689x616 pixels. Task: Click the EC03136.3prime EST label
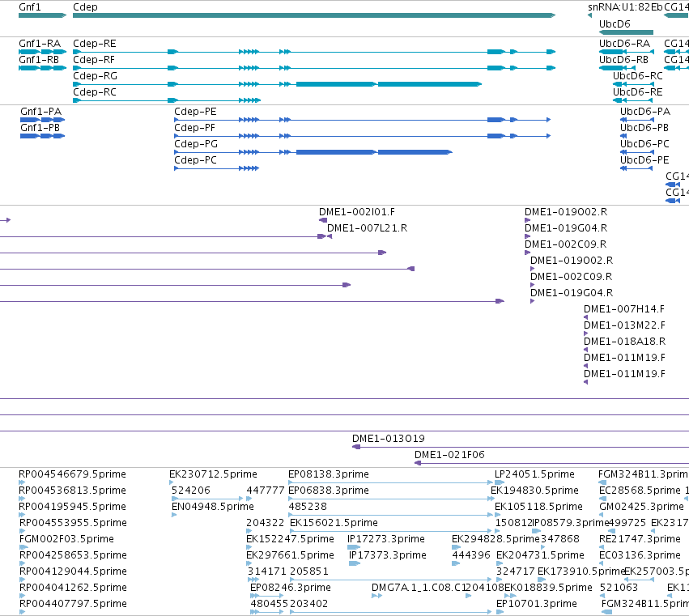click(640, 556)
